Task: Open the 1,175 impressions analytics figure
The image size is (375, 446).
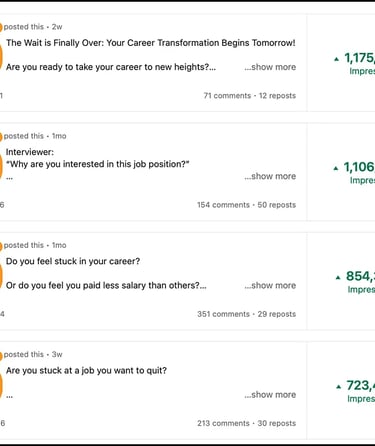Action: click(x=359, y=58)
